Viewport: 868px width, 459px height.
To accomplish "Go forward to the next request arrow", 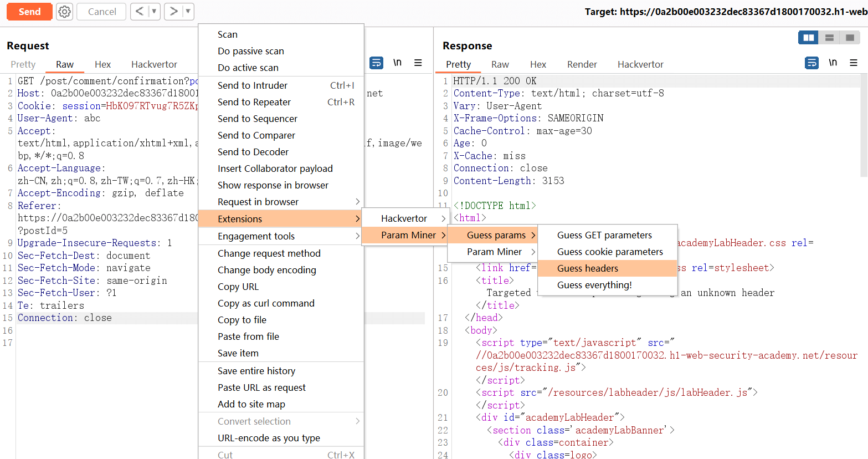I will 174,12.
